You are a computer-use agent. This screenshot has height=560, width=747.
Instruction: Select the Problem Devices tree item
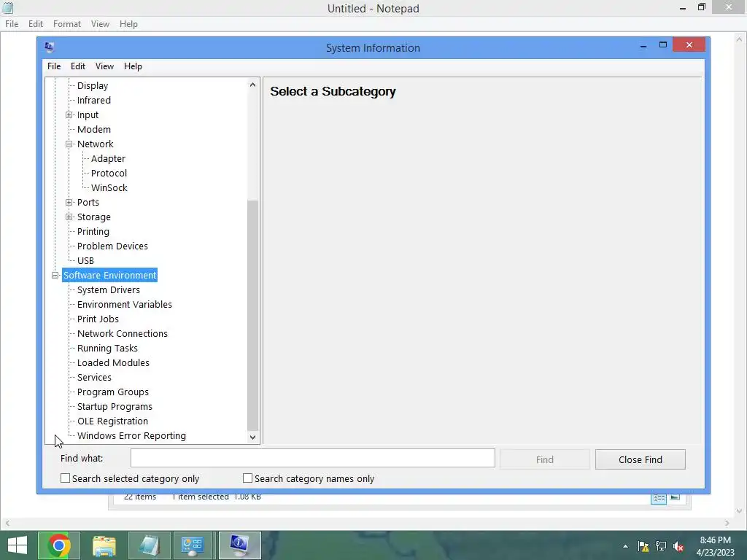112,246
